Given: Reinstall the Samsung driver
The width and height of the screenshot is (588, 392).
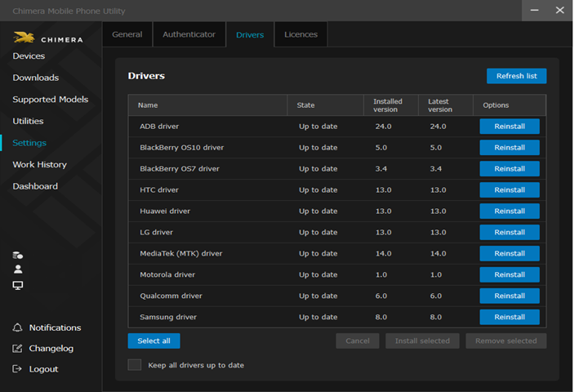Looking at the screenshot, I should coord(509,317).
